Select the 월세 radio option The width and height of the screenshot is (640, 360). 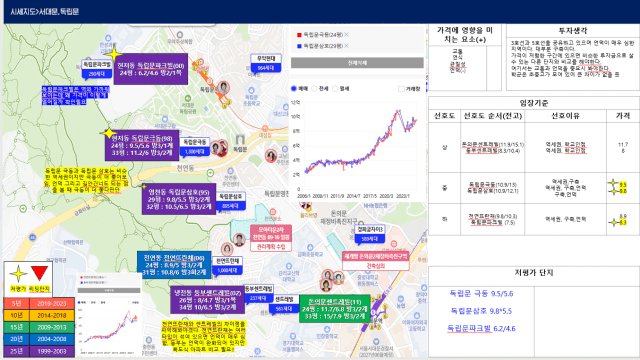coord(335,88)
